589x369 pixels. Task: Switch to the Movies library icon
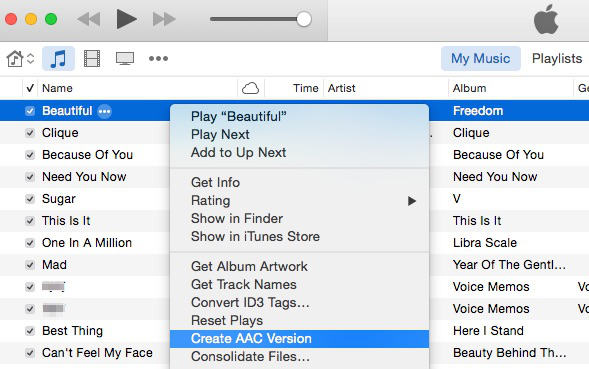click(92, 59)
